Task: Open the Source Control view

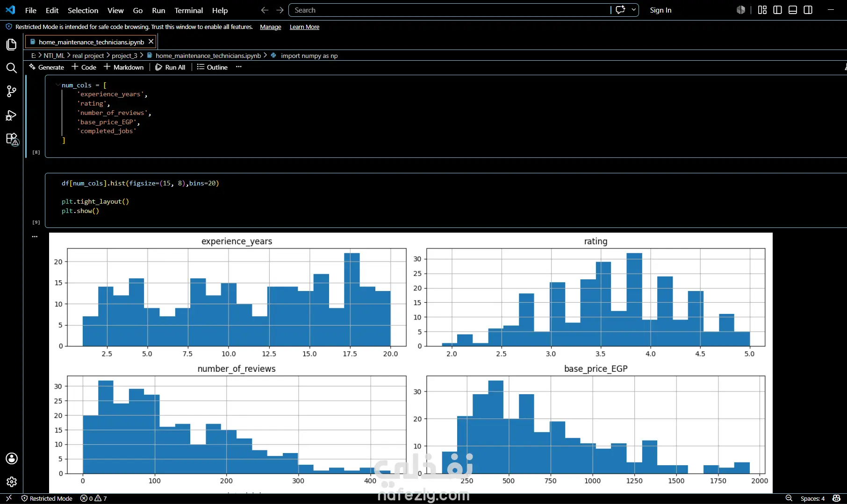Action: click(x=11, y=92)
